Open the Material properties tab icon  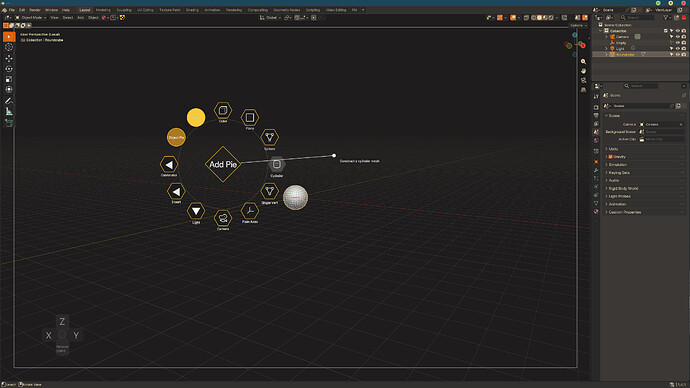point(596,211)
